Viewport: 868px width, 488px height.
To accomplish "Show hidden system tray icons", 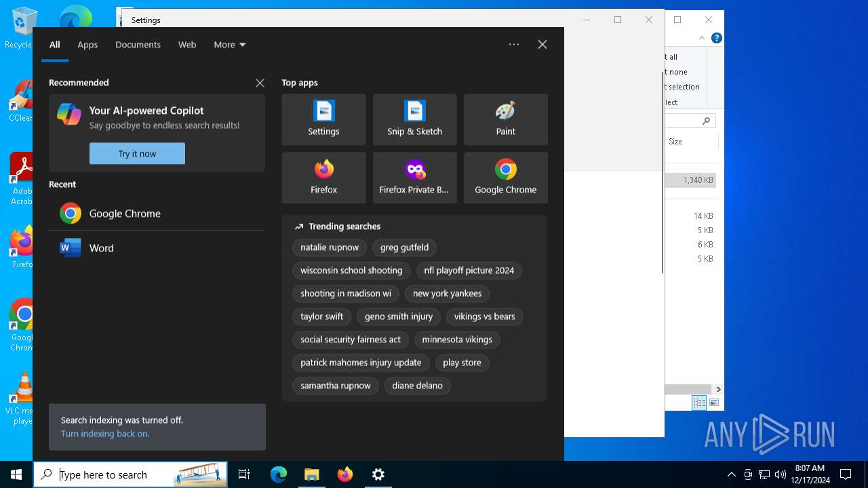I will [731, 474].
